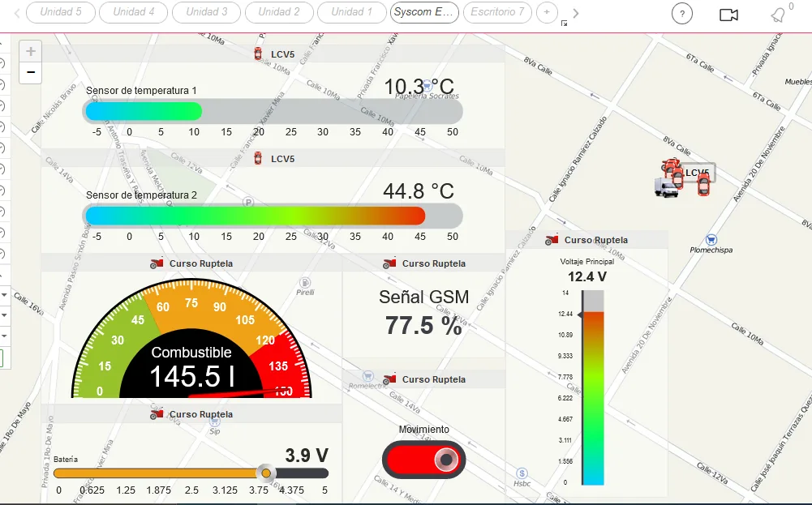This screenshot has width=812, height=505.
Task: Click the Señal GSM label
Action: pyautogui.click(x=423, y=297)
